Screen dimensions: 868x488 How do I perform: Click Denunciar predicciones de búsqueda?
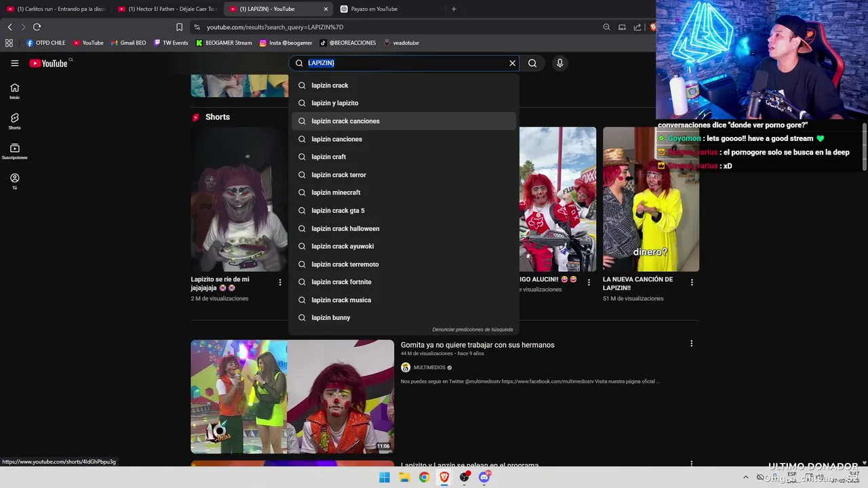click(x=473, y=329)
